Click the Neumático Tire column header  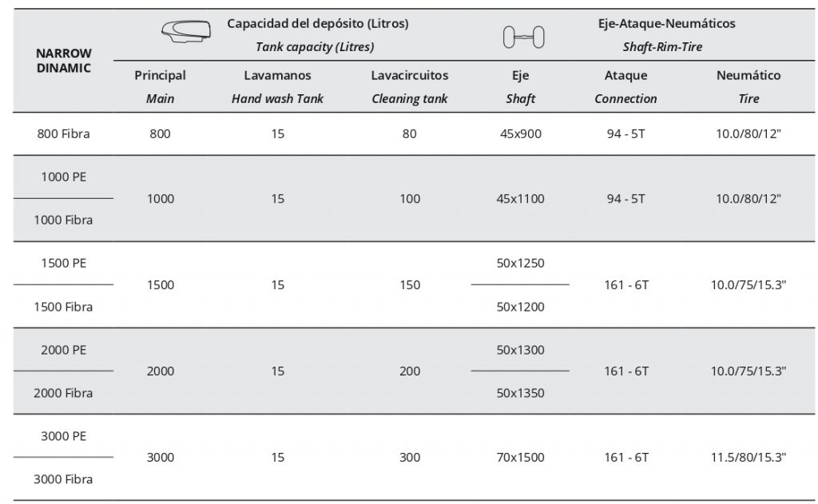point(749,86)
